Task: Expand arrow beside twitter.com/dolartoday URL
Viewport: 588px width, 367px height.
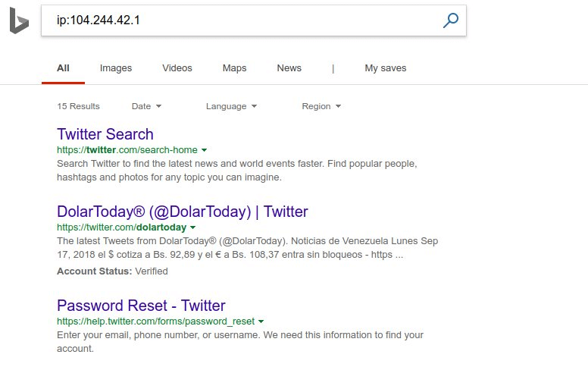Action: (193, 227)
